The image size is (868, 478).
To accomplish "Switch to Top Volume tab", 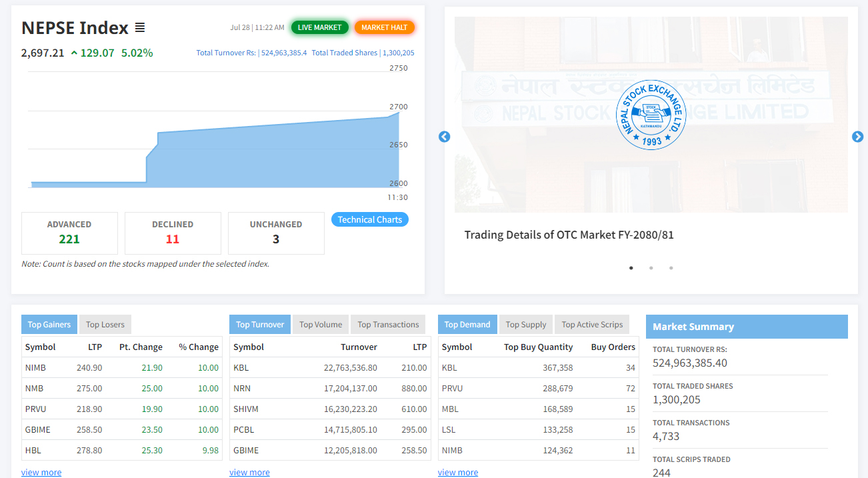I will tap(321, 325).
